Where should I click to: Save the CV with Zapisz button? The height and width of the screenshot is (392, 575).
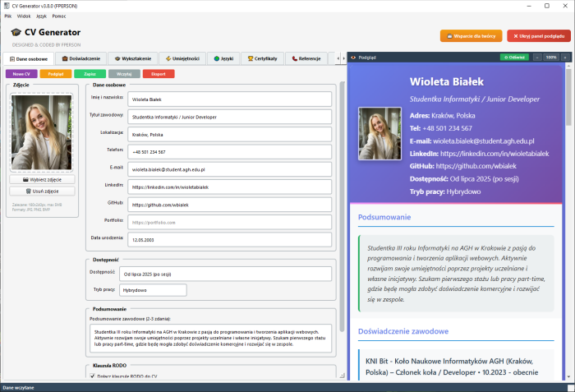90,74
